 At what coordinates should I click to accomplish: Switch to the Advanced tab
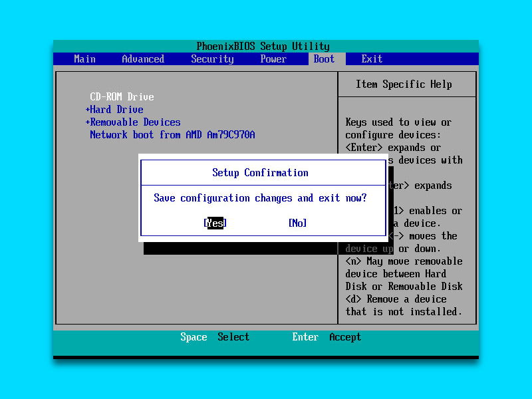[143, 59]
